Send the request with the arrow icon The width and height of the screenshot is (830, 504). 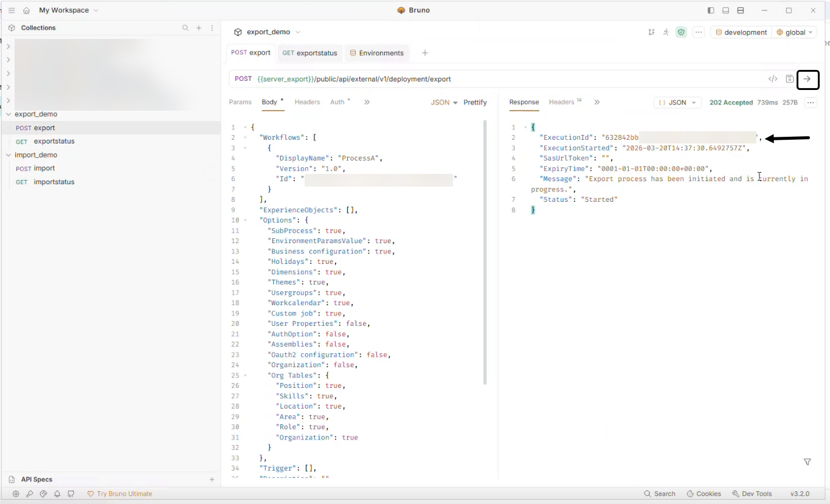click(x=808, y=79)
